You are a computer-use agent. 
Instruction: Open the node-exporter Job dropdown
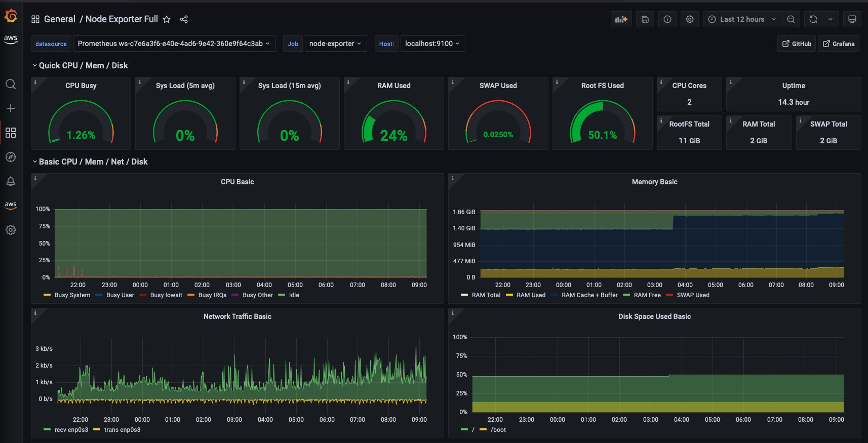[335, 44]
